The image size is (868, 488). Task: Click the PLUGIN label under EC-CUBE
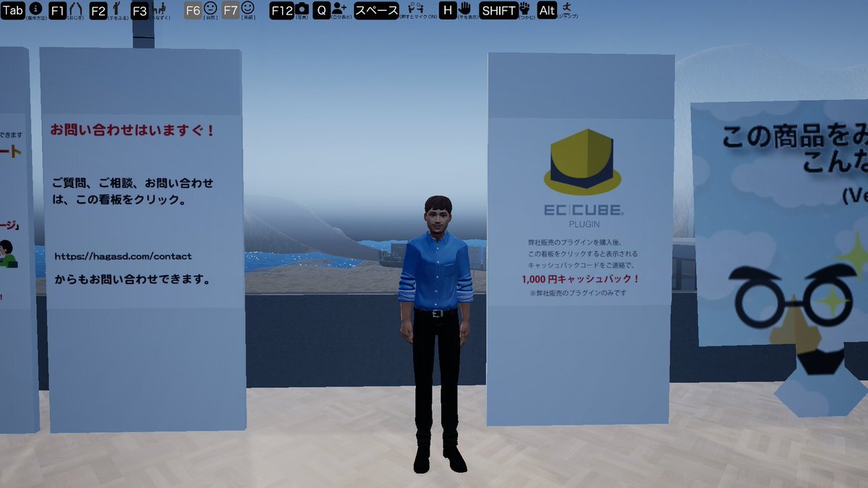pos(584,224)
